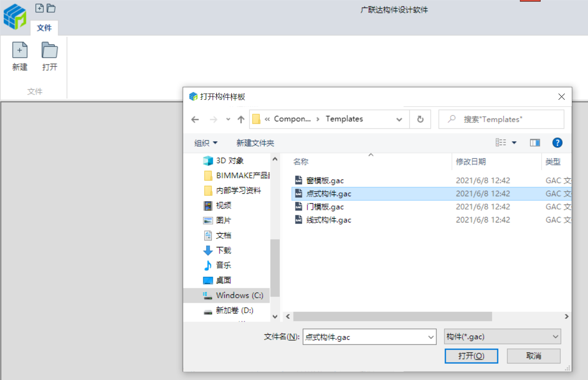Close the 打开构件样板 dialog

(x=561, y=97)
